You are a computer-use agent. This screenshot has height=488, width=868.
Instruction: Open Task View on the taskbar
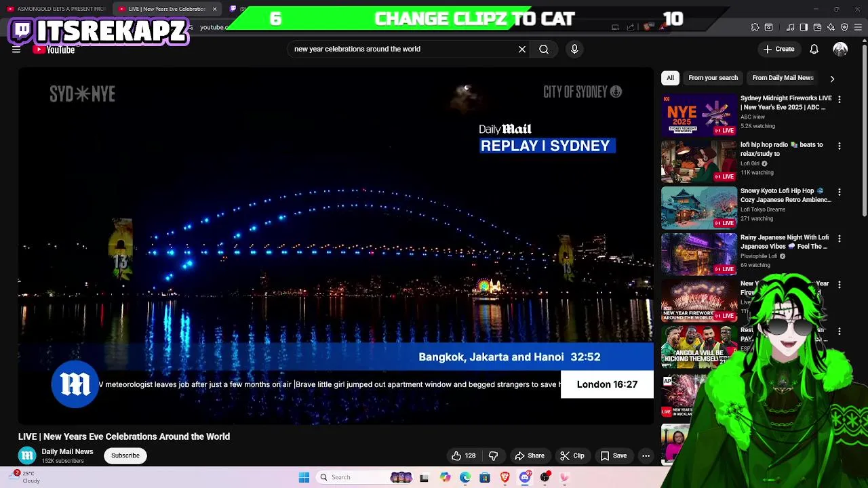pyautogui.click(x=424, y=477)
